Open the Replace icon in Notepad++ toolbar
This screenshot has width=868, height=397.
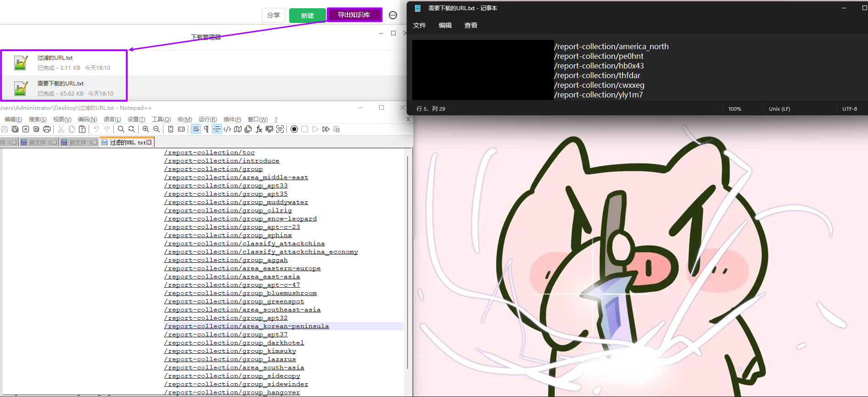pyautogui.click(x=132, y=129)
